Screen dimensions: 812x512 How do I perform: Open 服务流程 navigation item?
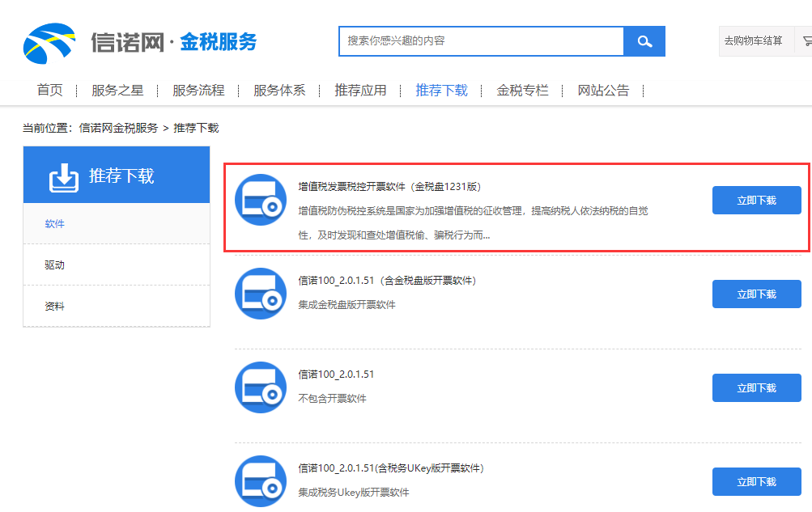coord(198,90)
